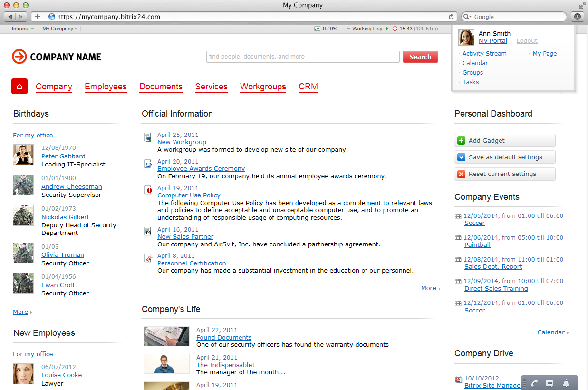588x390 pixels.
Task: Open Peter Gabbard's profile link
Action: pos(63,156)
